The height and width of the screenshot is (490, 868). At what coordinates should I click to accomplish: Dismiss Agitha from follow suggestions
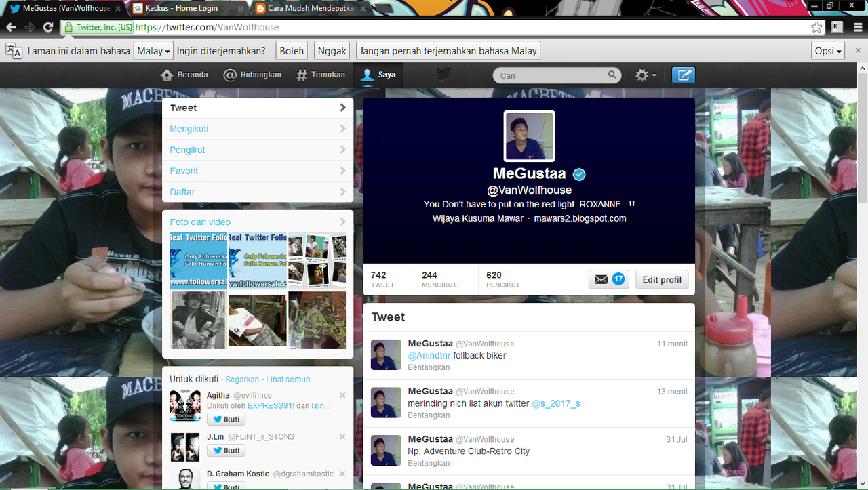(342, 395)
